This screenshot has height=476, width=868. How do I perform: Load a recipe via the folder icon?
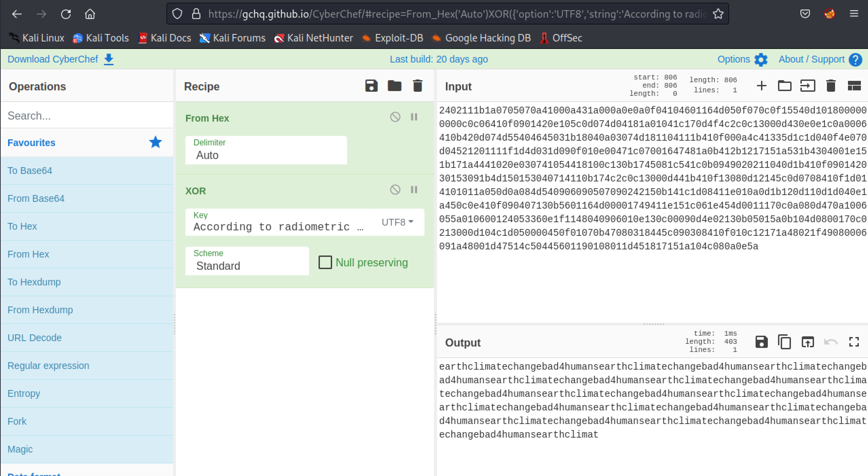[394, 86]
